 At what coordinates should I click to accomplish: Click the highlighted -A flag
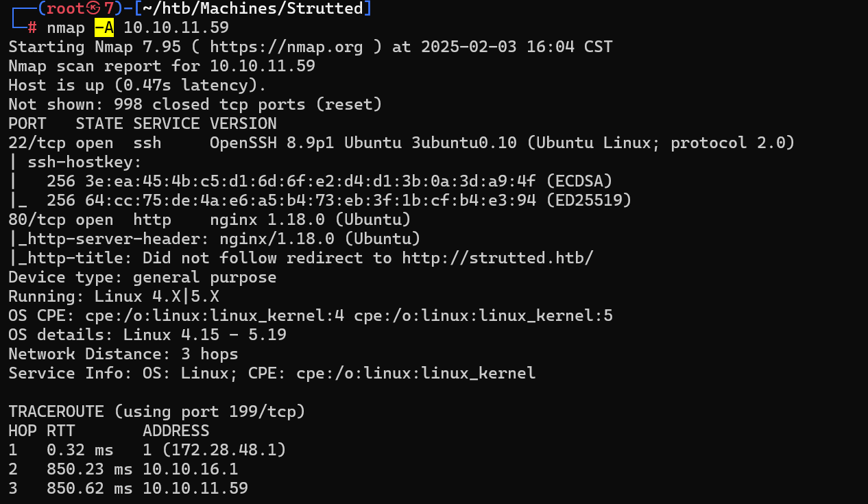click(104, 28)
